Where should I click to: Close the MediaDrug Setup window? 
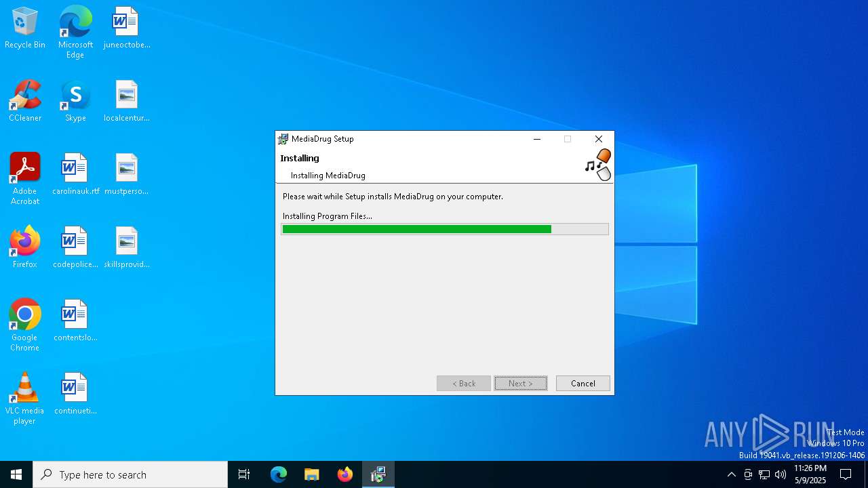click(599, 139)
